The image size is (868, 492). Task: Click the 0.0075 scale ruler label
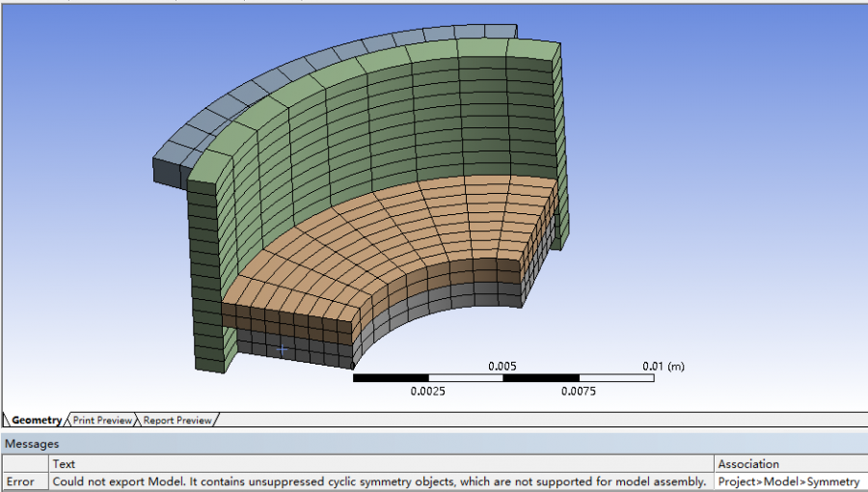[579, 392]
